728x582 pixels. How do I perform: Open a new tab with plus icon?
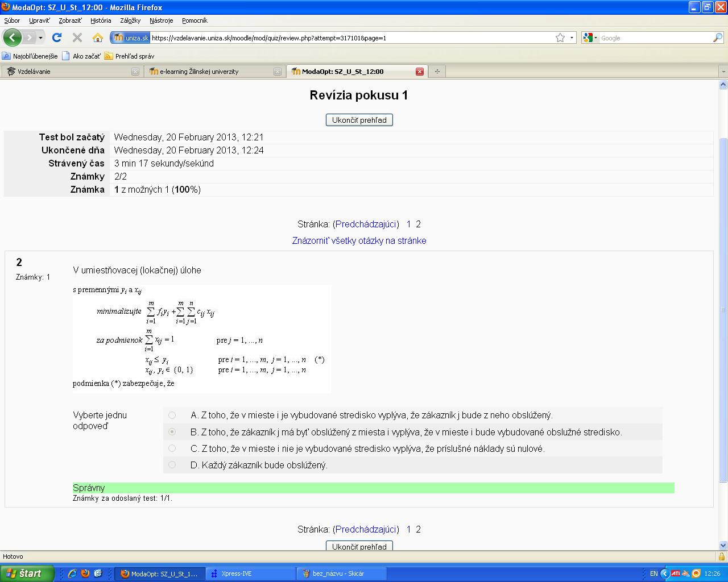pyautogui.click(x=437, y=72)
